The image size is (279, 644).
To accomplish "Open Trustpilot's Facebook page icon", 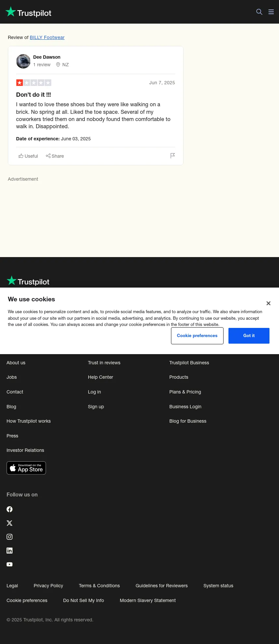I will pos(10,509).
